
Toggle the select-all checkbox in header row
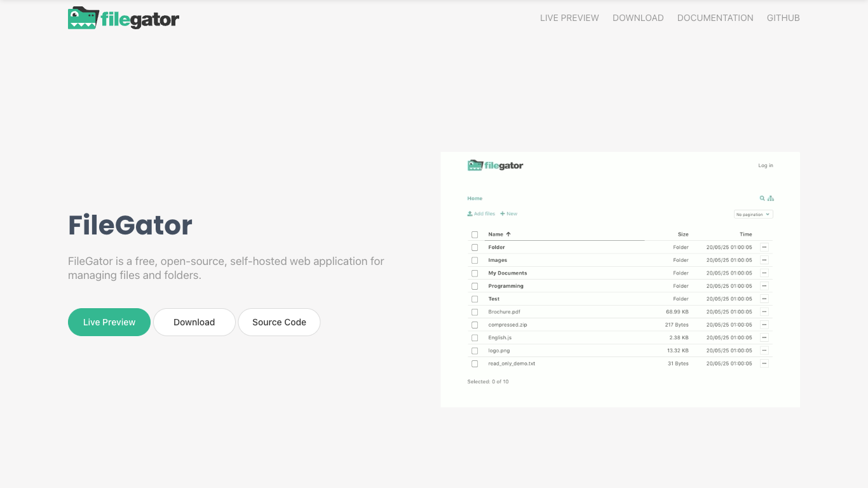(x=475, y=234)
